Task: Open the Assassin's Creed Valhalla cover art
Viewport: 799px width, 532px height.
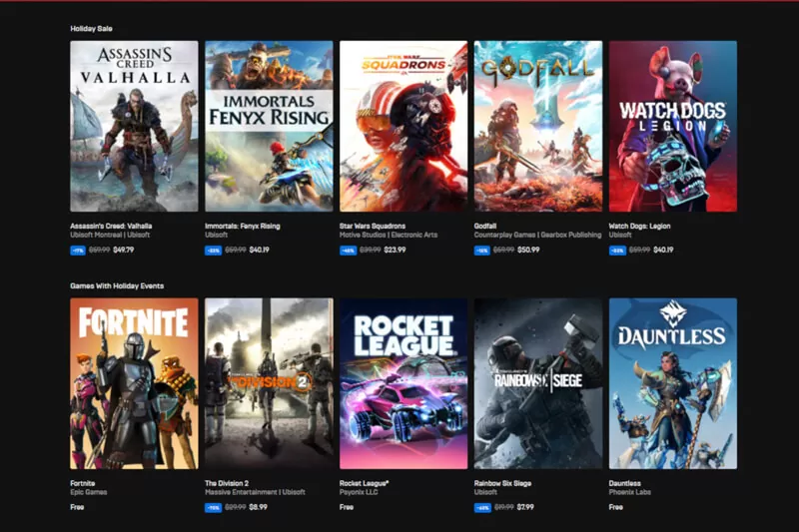Action: pyautogui.click(x=134, y=126)
